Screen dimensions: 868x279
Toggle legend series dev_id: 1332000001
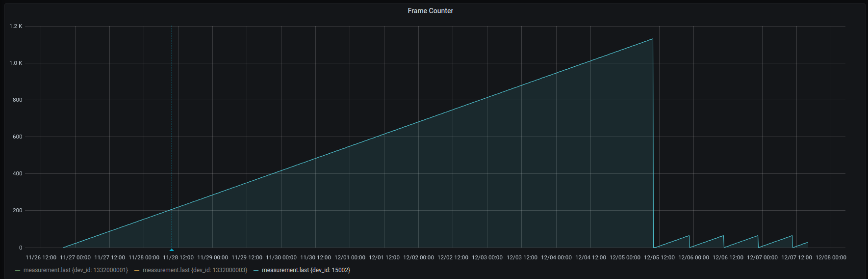(76, 270)
